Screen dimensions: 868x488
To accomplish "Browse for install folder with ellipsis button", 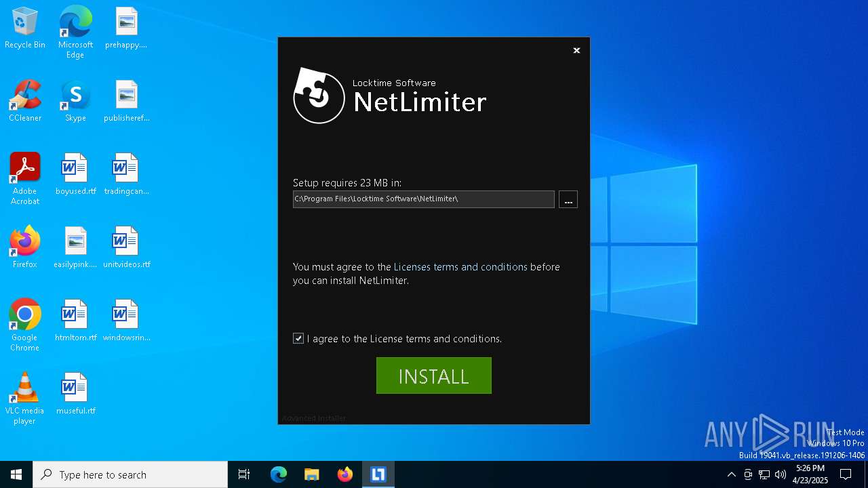I will [x=568, y=199].
